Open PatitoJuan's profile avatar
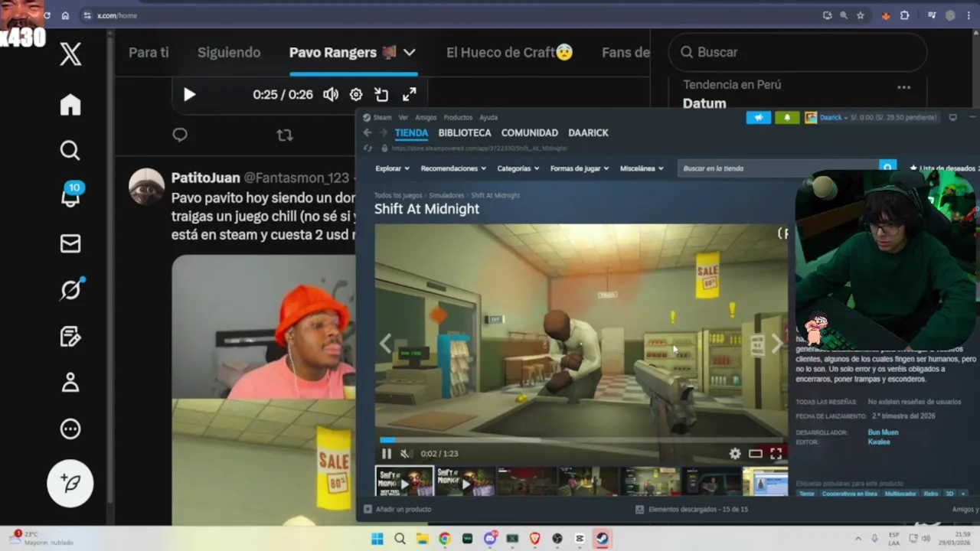The image size is (980, 551). click(146, 187)
